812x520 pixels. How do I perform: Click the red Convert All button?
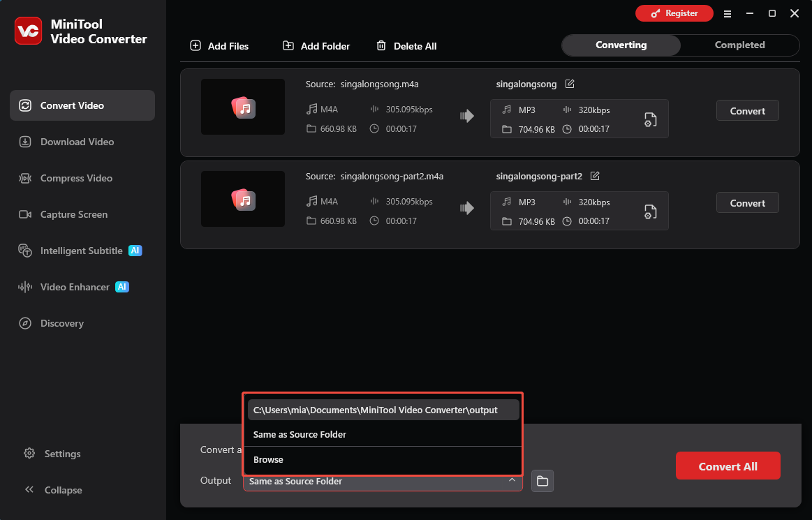pos(728,466)
